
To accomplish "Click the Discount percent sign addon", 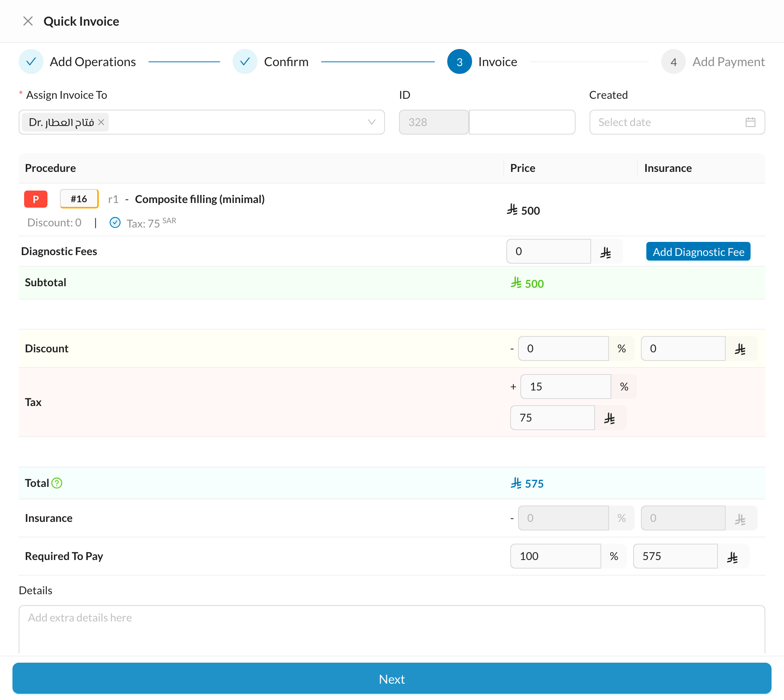I will point(621,348).
